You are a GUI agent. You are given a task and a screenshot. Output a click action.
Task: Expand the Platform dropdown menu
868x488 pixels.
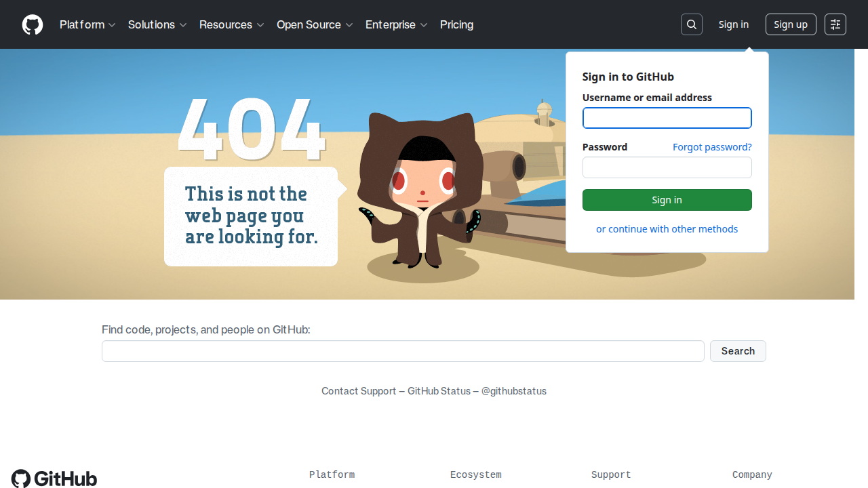(87, 24)
